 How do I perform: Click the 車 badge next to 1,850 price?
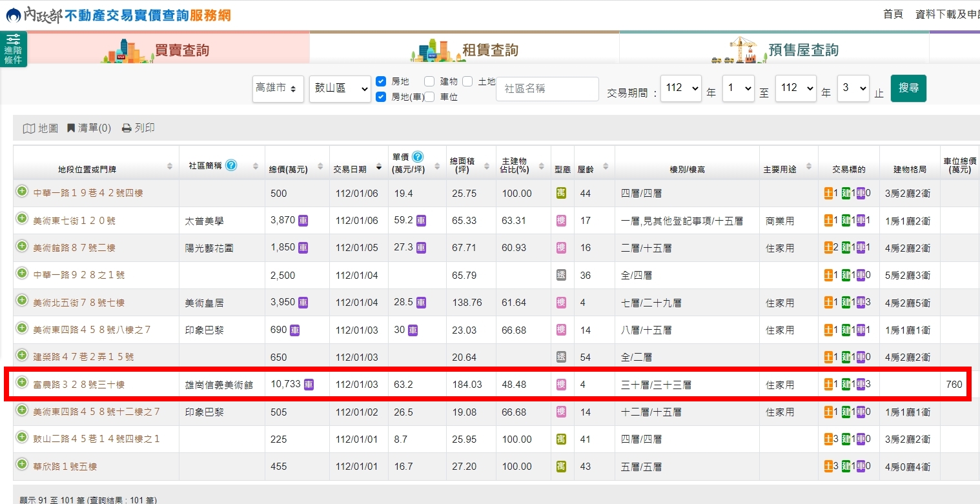pos(303,248)
